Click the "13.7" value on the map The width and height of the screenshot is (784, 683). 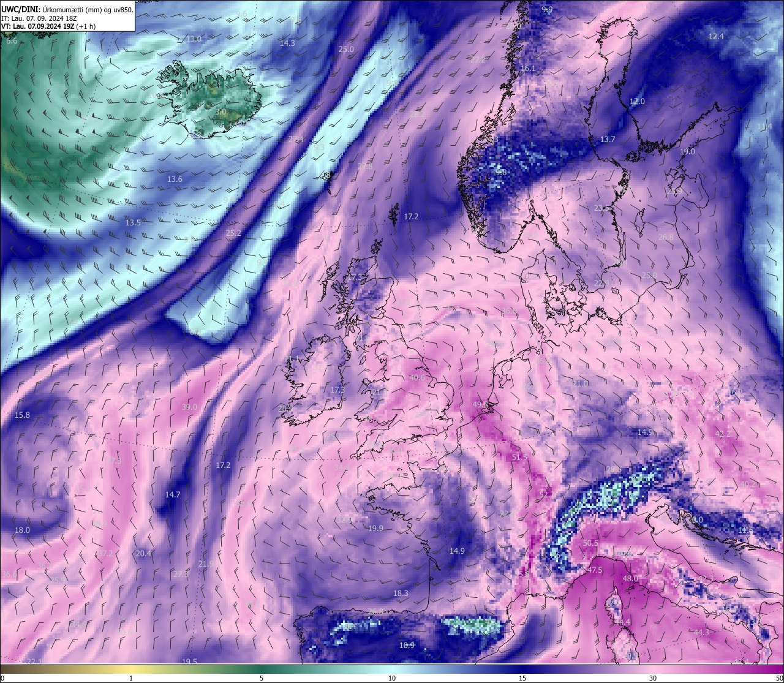click(608, 140)
